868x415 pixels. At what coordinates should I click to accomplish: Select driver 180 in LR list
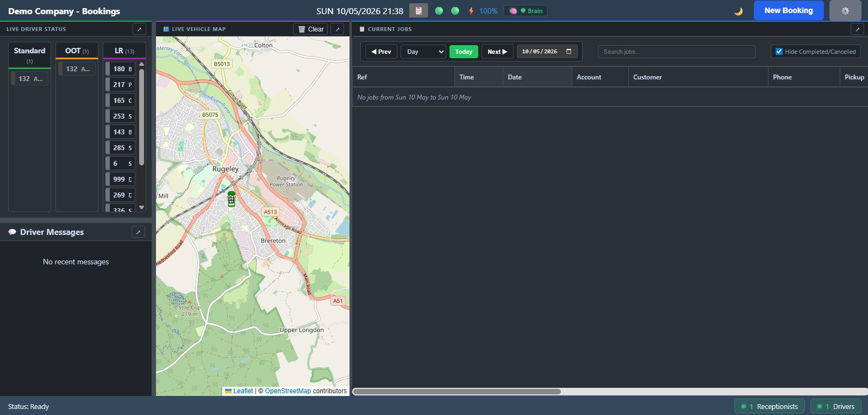pos(120,69)
